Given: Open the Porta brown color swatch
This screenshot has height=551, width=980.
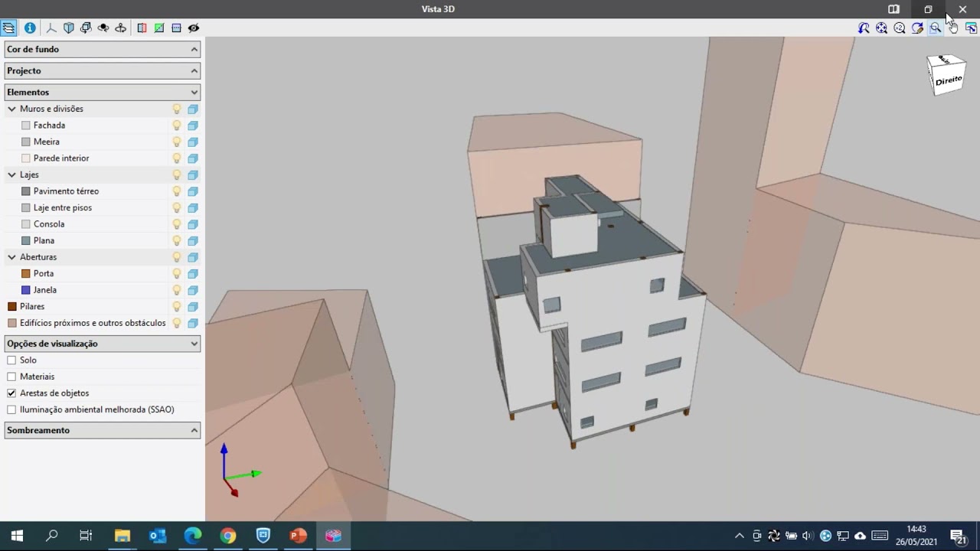Looking at the screenshot, I should (x=26, y=273).
